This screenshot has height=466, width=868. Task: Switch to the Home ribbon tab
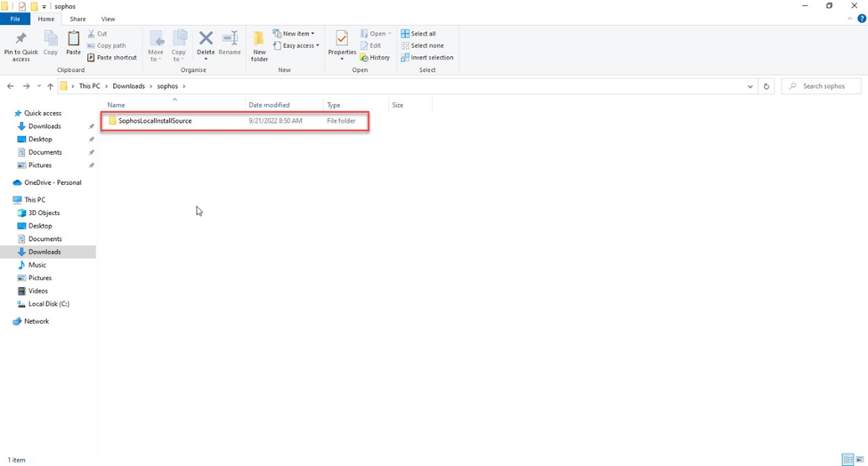[46, 19]
